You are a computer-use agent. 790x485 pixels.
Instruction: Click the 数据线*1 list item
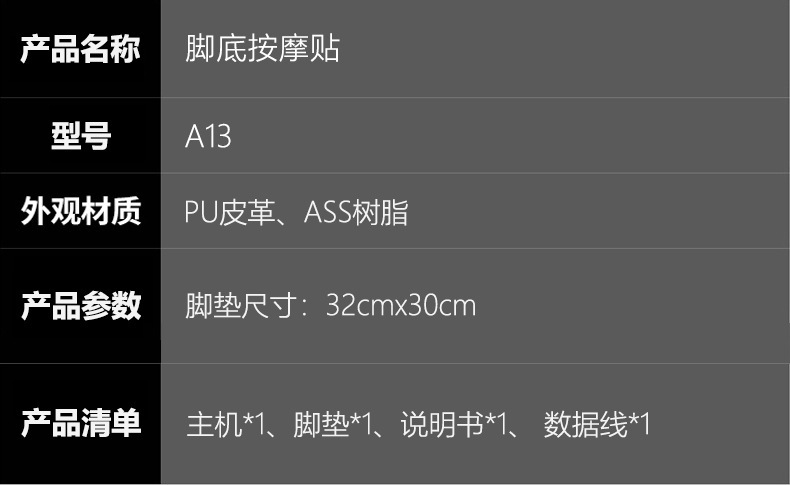tap(597, 424)
